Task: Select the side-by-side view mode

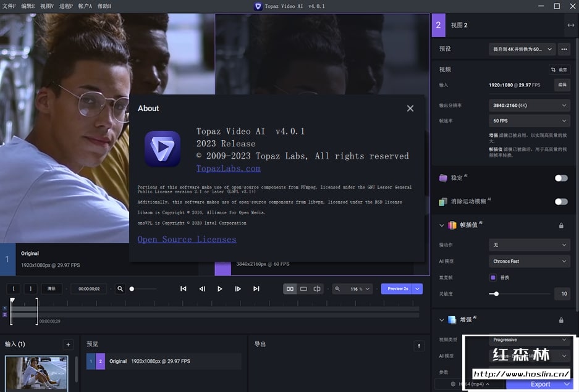Action: pyautogui.click(x=290, y=289)
